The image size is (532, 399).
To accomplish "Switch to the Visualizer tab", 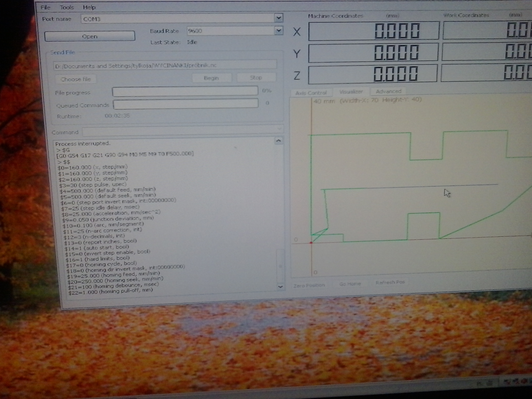I will 351,92.
